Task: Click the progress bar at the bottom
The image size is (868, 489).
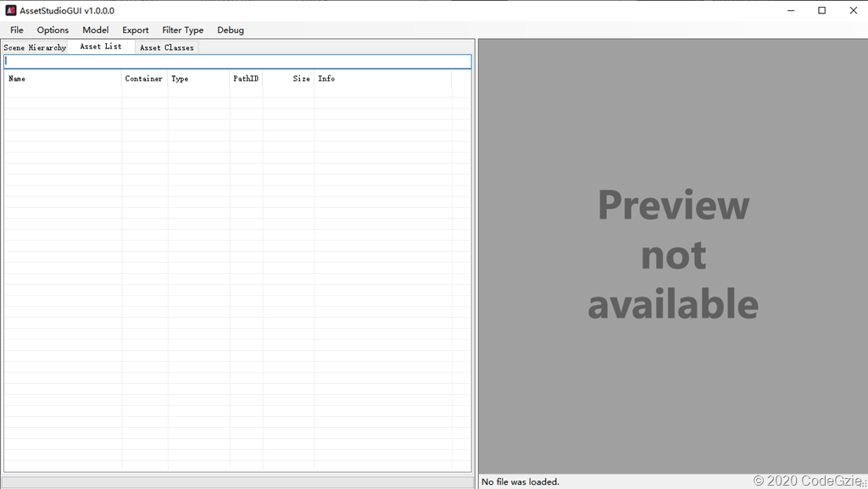Action: 238,482
